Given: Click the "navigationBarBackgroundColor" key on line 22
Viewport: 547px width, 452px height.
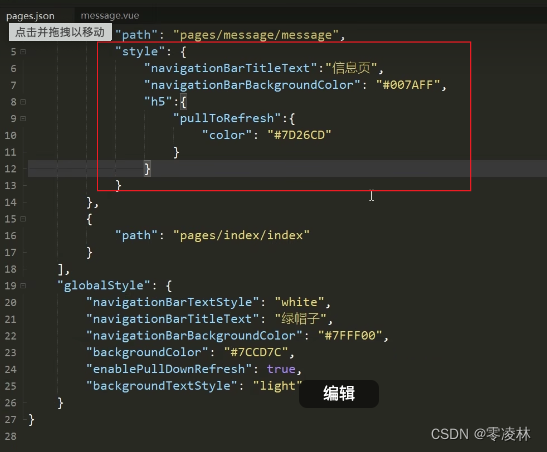Looking at the screenshot, I should point(194,336).
